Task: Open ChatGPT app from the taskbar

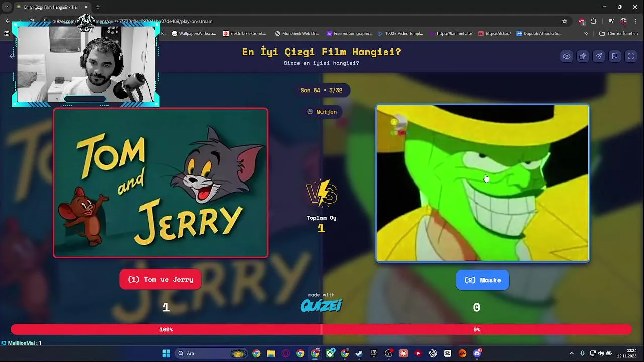Action: click(433, 353)
